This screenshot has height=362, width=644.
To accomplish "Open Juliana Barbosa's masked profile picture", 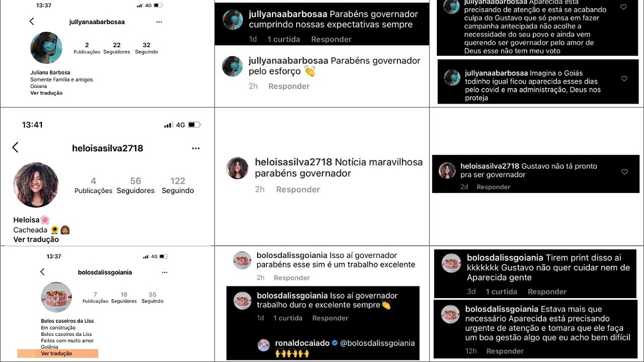I will [x=47, y=48].
